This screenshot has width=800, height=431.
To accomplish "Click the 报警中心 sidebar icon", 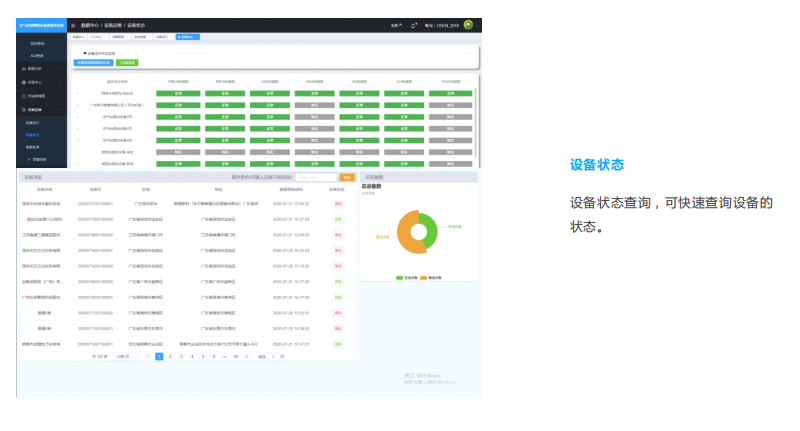I will tap(23, 82).
